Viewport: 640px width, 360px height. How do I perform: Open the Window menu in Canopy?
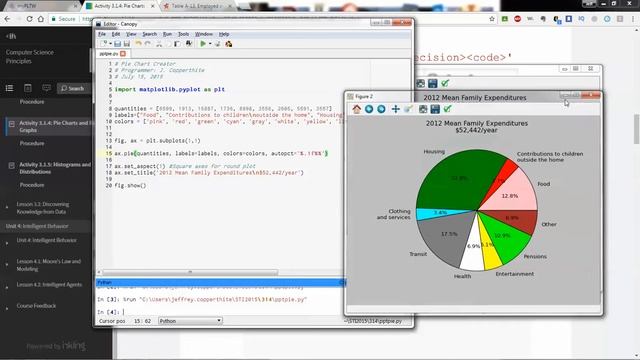204,34
